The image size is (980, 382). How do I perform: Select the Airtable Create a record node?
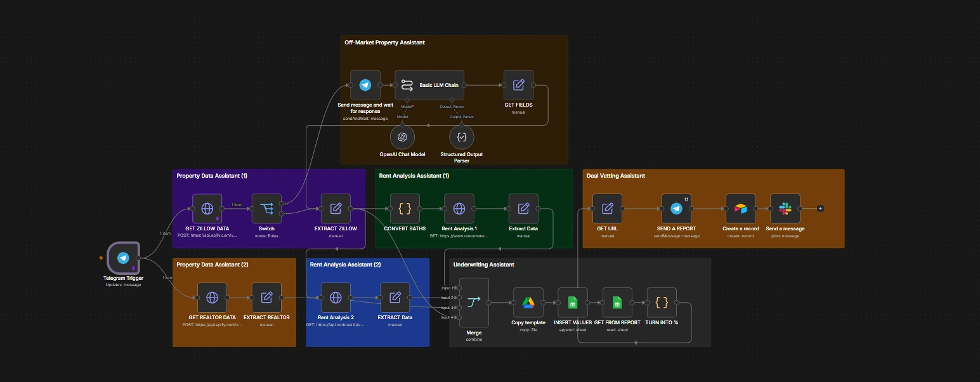click(x=741, y=209)
